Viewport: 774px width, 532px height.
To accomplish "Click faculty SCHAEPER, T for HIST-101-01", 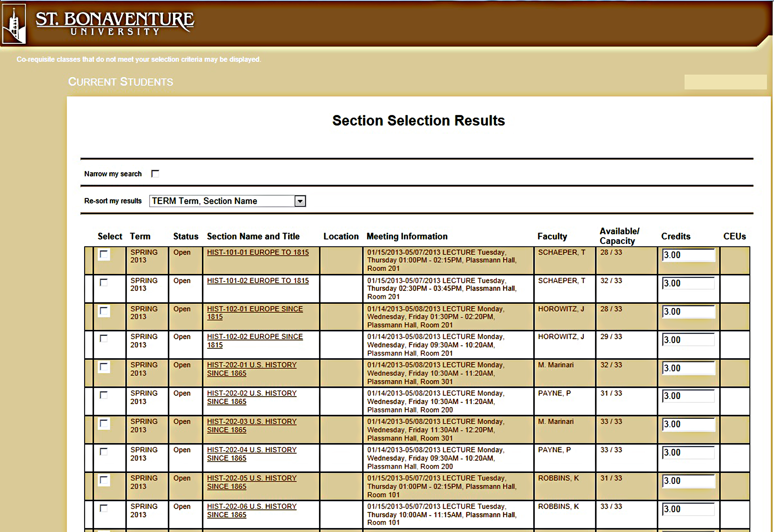I will [x=562, y=252].
